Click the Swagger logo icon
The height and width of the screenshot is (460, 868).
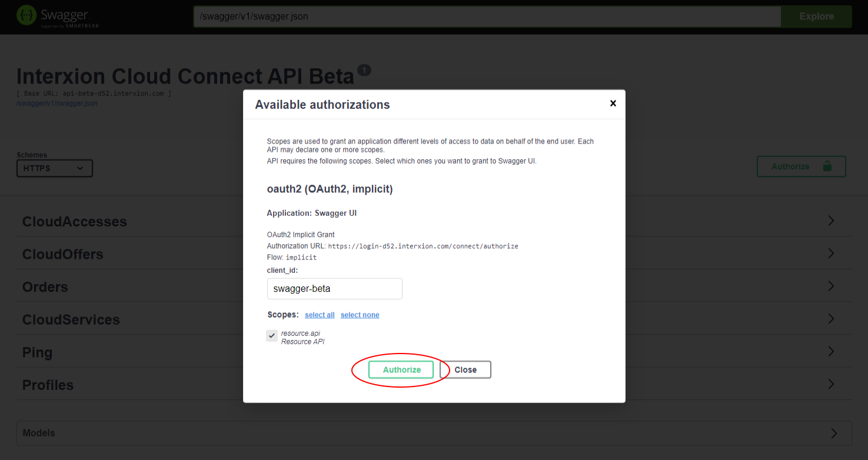26,16
